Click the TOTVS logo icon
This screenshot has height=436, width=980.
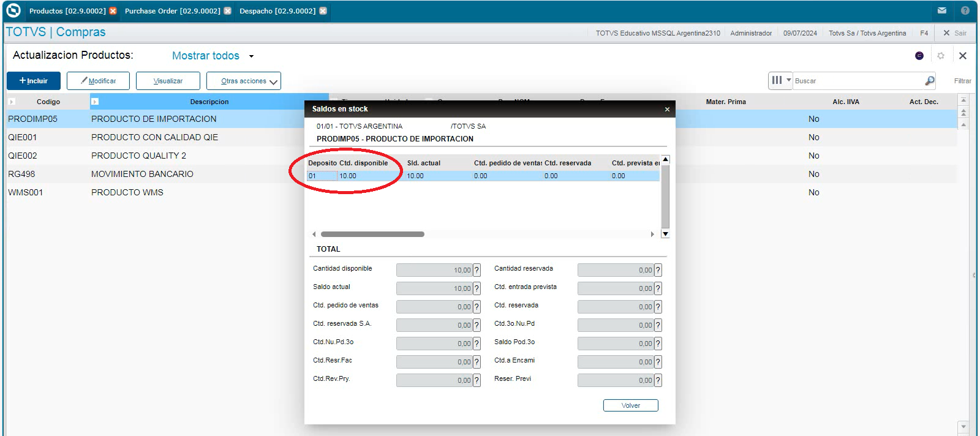click(x=13, y=10)
